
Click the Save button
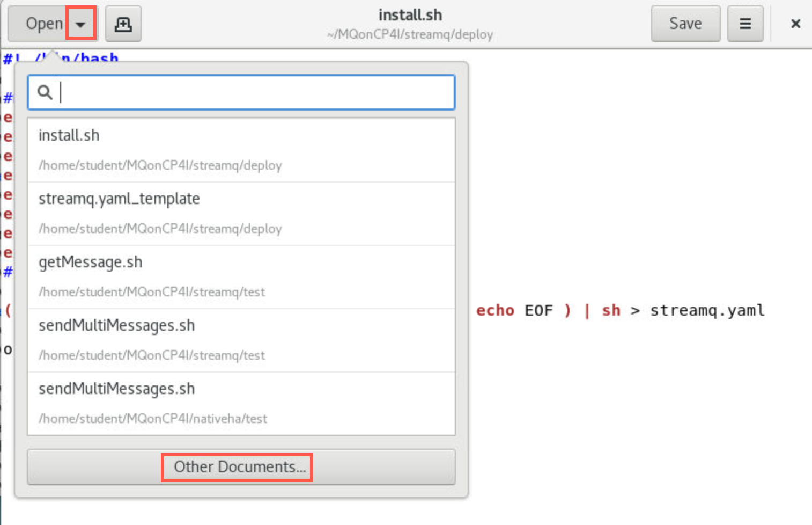tap(685, 24)
